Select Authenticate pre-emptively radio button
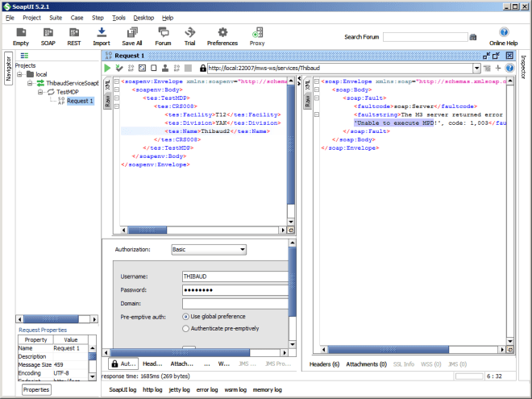 click(x=187, y=328)
